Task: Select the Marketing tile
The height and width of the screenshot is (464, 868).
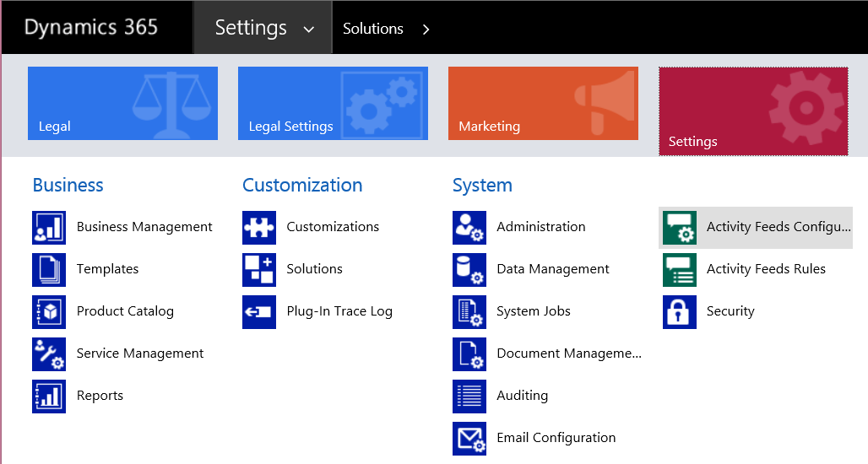Action: [x=543, y=104]
